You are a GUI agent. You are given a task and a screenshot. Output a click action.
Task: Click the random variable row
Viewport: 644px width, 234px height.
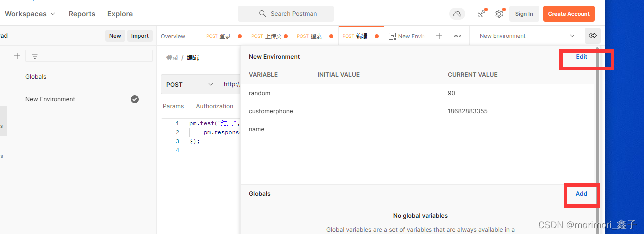419,93
